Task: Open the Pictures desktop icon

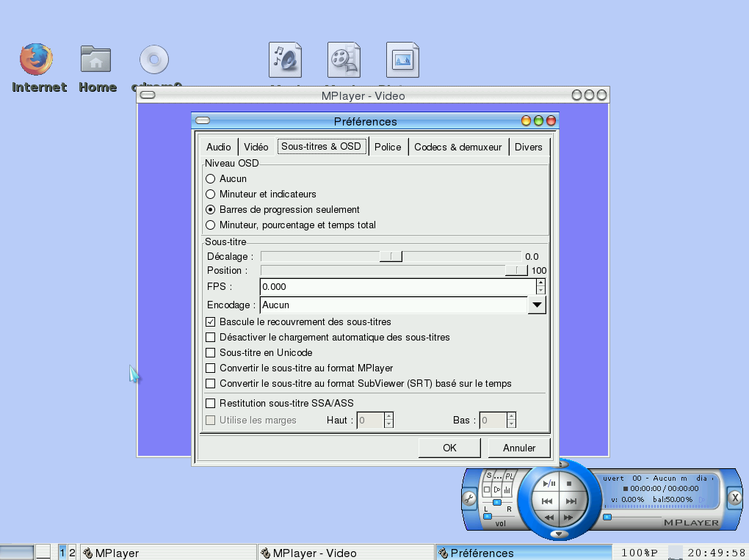Action: [x=402, y=59]
